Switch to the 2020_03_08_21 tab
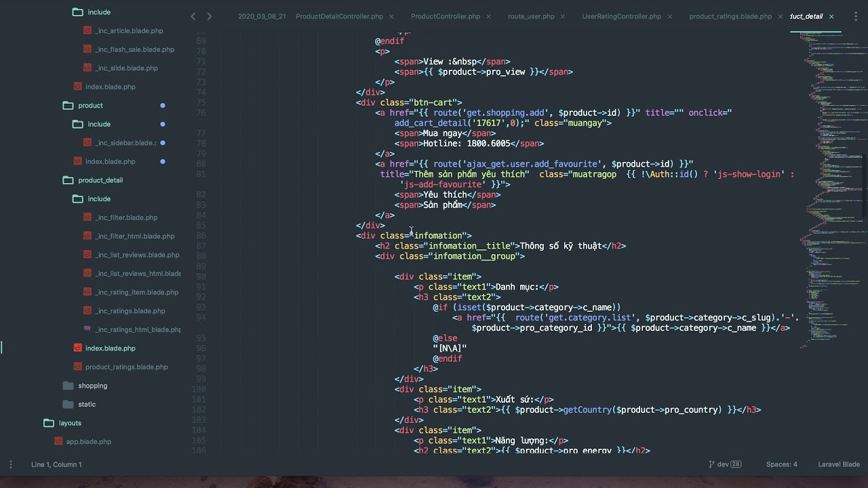The height and width of the screenshot is (488, 868). tap(262, 16)
